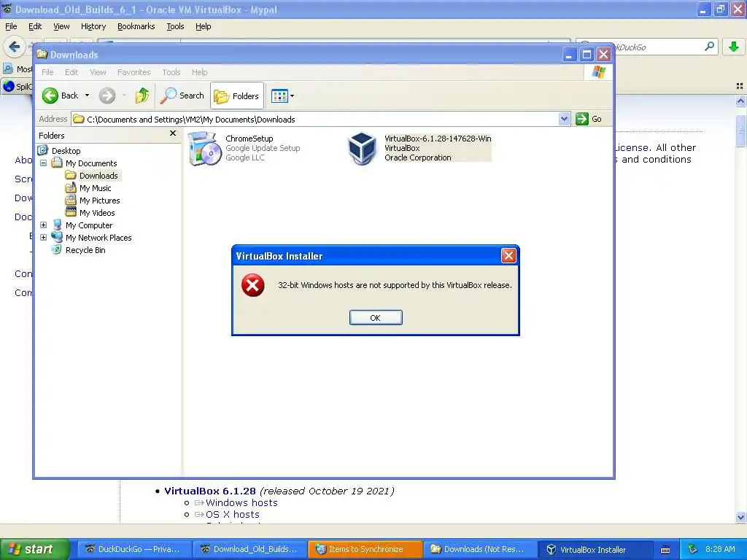Select the ChromeSetup installer icon
Image resolution: width=747 pixels, height=560 pixels.
[x=205, y=149]
